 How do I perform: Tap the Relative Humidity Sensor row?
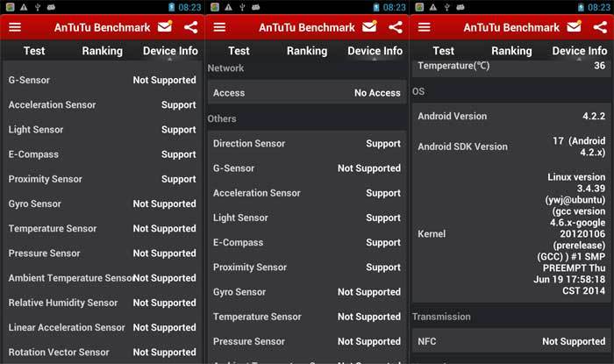(102, 303)
